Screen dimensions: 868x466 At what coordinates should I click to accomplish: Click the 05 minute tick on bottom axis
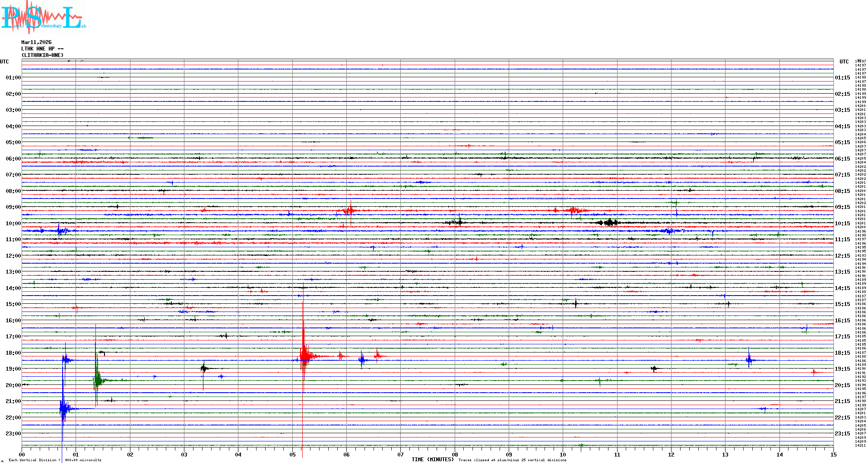[x=292, y=454]
